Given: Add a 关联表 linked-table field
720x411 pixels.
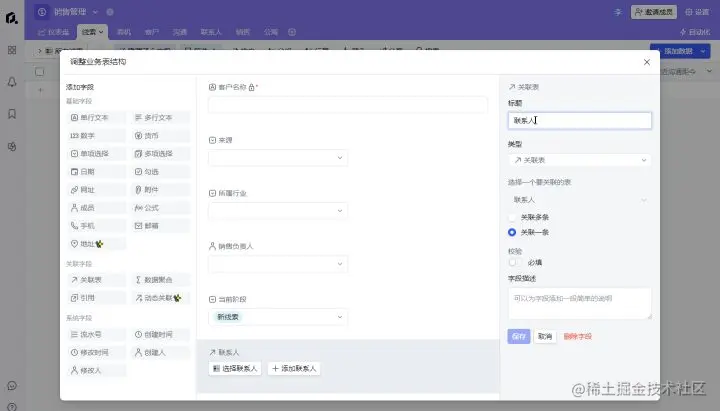Looking at the screenshot, I should [x=96, y=280].
